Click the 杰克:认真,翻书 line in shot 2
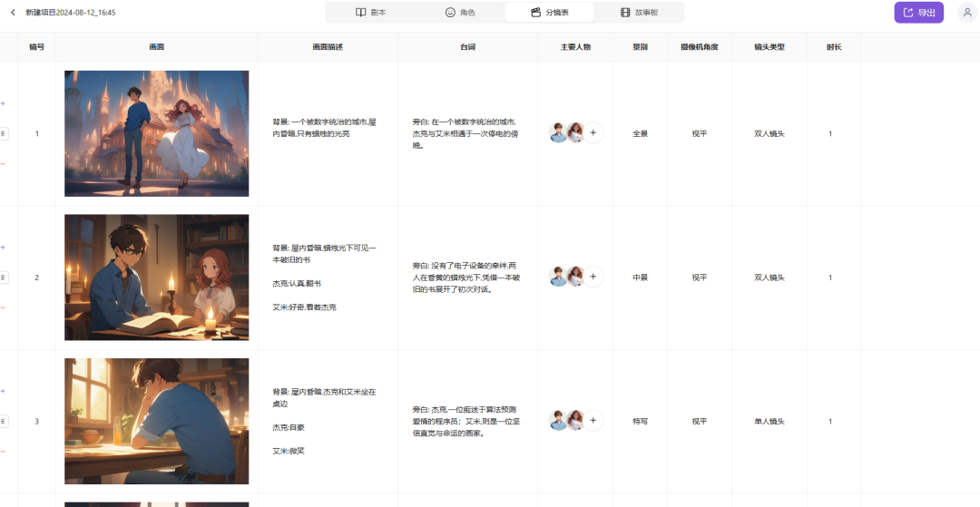 [x=296, y=284]
